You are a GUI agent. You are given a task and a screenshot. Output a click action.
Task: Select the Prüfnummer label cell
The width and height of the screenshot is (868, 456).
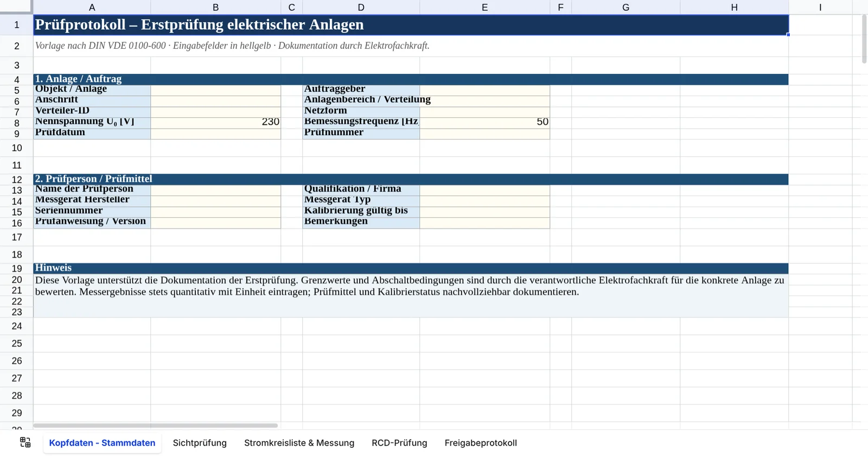pos(361,134)
